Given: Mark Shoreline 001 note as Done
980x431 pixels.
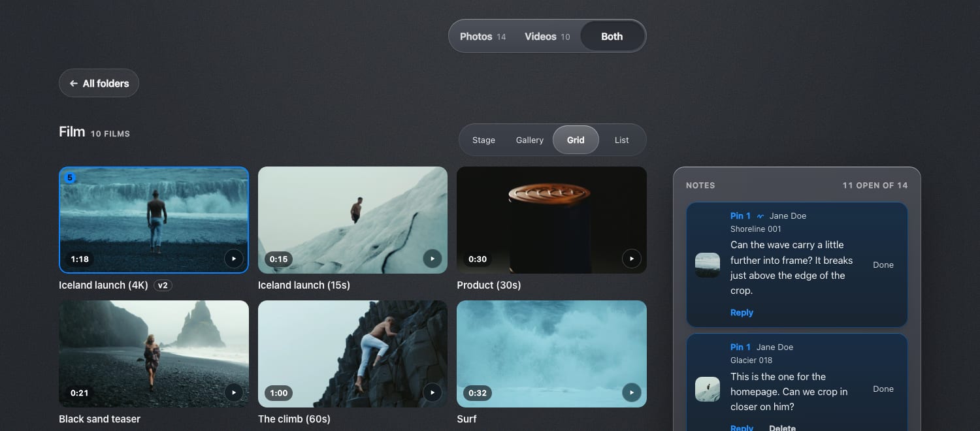Looking at the screenshot, I should [x=883, y=265].
